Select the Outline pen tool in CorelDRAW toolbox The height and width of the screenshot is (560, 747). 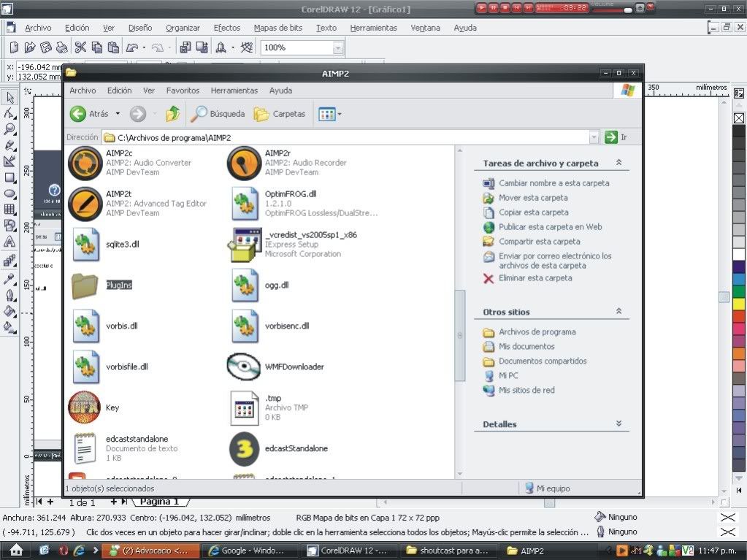9,295
